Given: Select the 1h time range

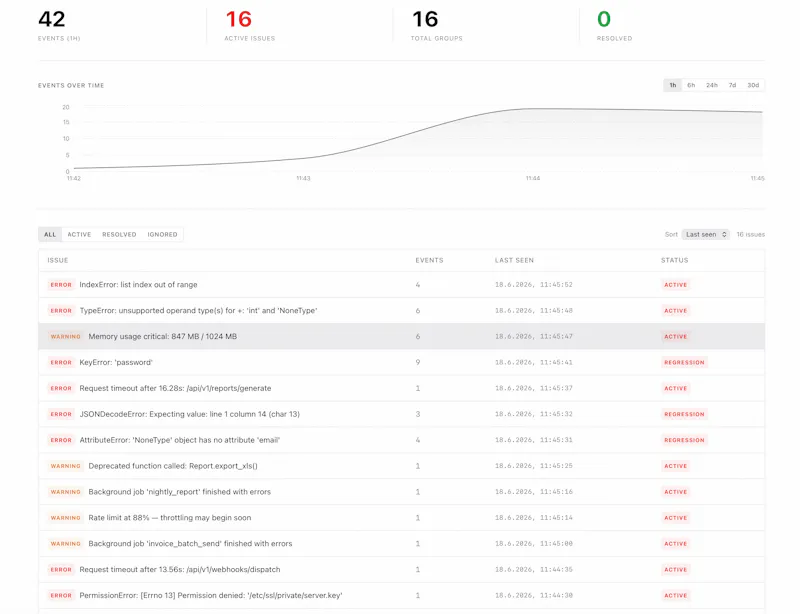Looking at the screenshot, I should pyautogui.click(x=672, y=85).
